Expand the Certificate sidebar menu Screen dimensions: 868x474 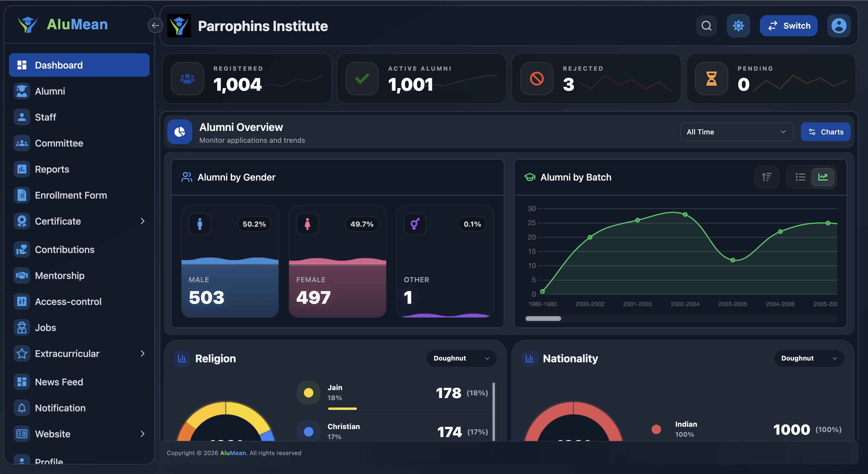click(x=143, y=221)
